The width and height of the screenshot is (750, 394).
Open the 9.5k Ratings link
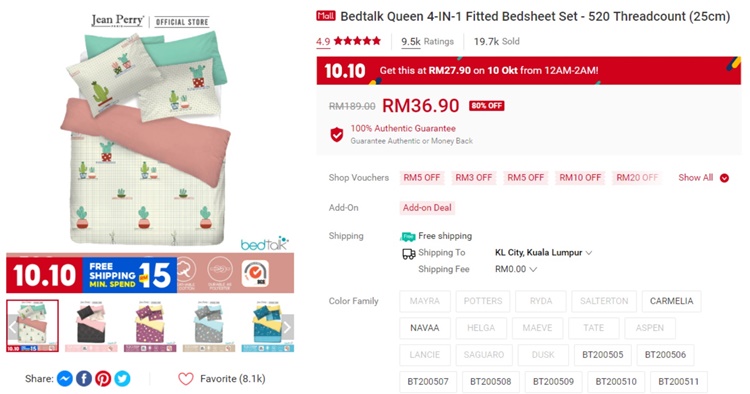click(x=427, y=42)
